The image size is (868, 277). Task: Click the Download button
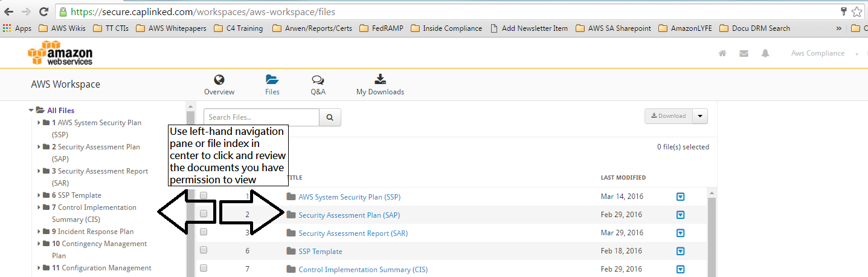click(x=669, y=116)
